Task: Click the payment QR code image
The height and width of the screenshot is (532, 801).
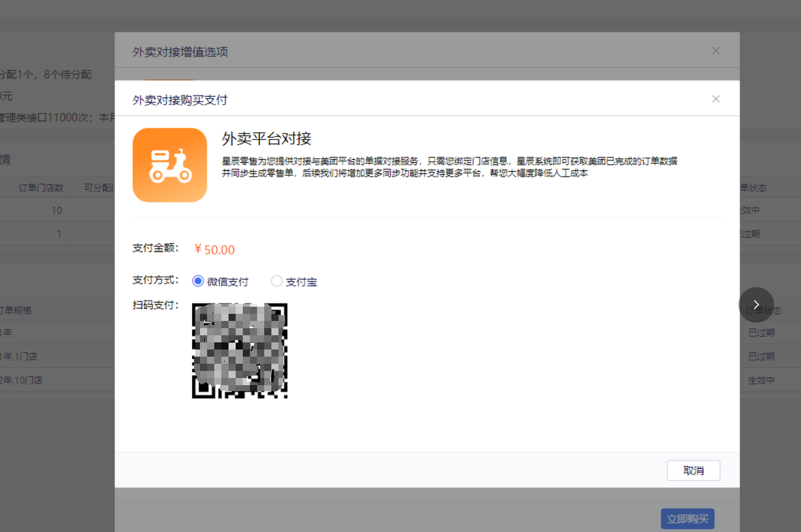Action: 240,350
